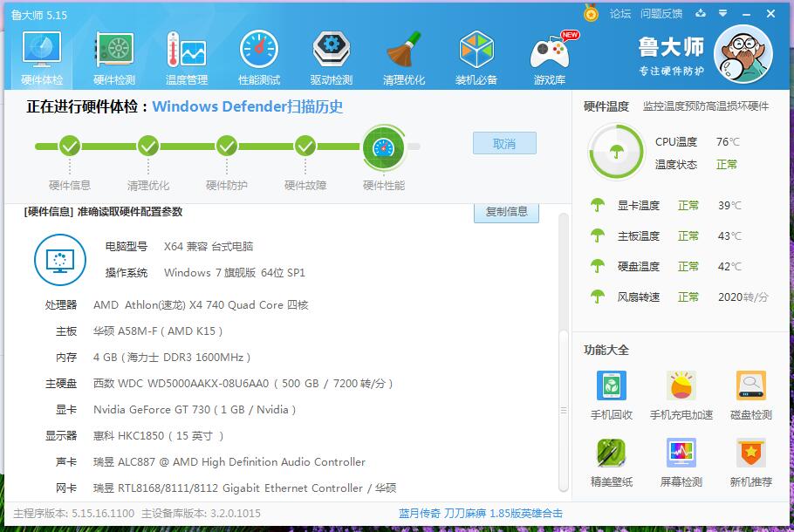Open the 精美壁纸 wallpaper tool
Image resolution: width=794 pixels, height=532 pixels.
point(612,462)
